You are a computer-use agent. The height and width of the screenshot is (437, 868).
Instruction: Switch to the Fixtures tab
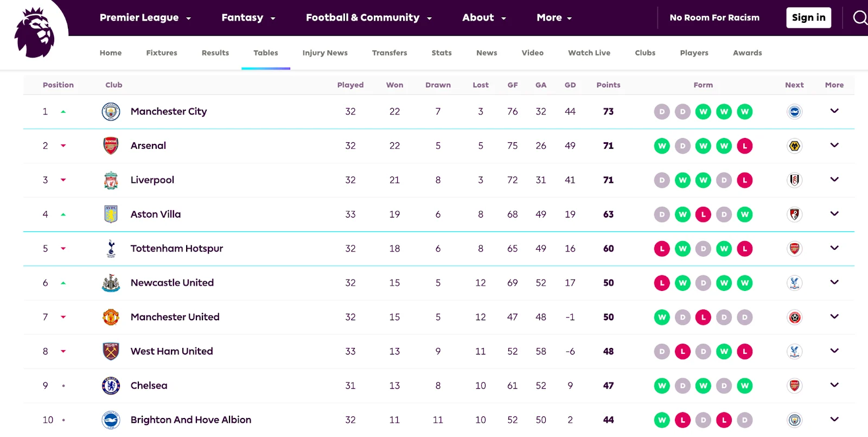162,53
